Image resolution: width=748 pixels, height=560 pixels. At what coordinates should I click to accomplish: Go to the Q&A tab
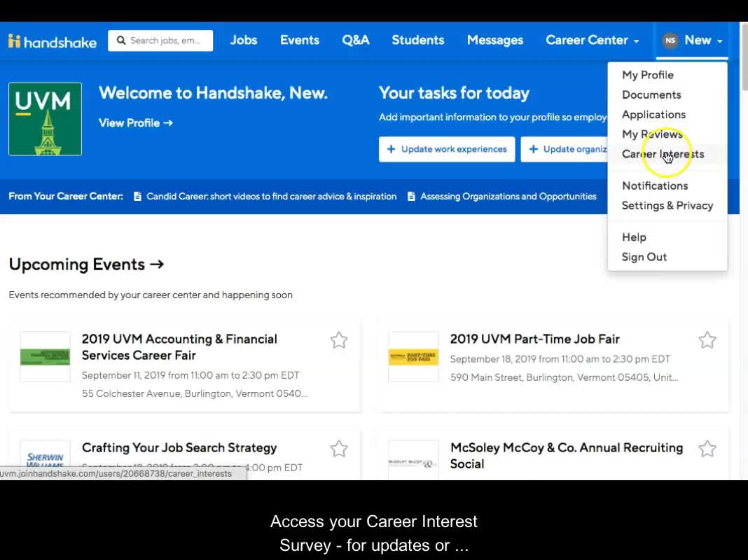tap(356, 41)
